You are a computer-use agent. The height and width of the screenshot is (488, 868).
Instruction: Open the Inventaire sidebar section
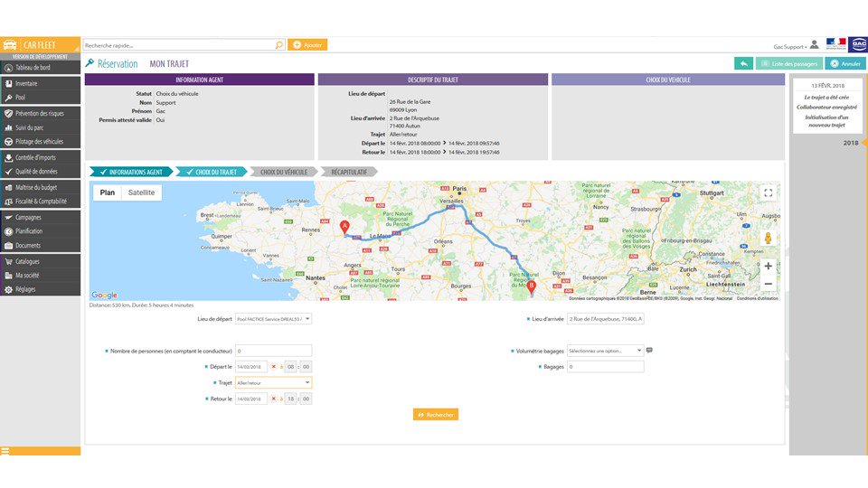point(40,83)
